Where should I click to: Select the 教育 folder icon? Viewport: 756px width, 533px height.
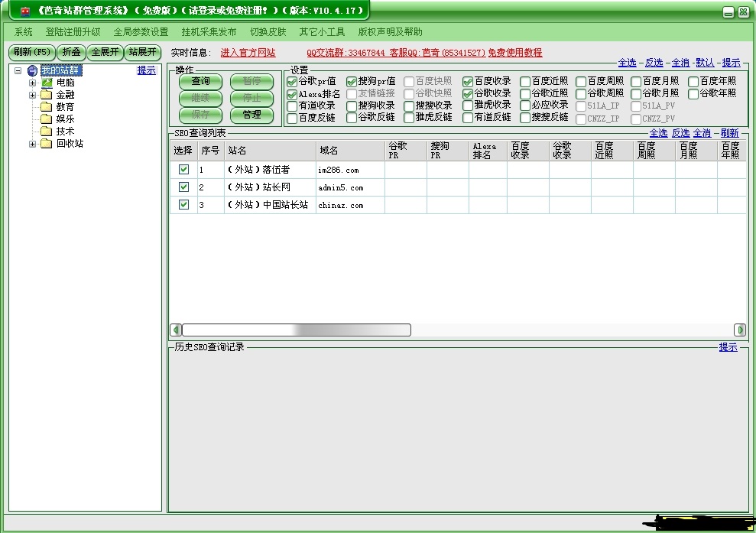[x=47, y=107]
